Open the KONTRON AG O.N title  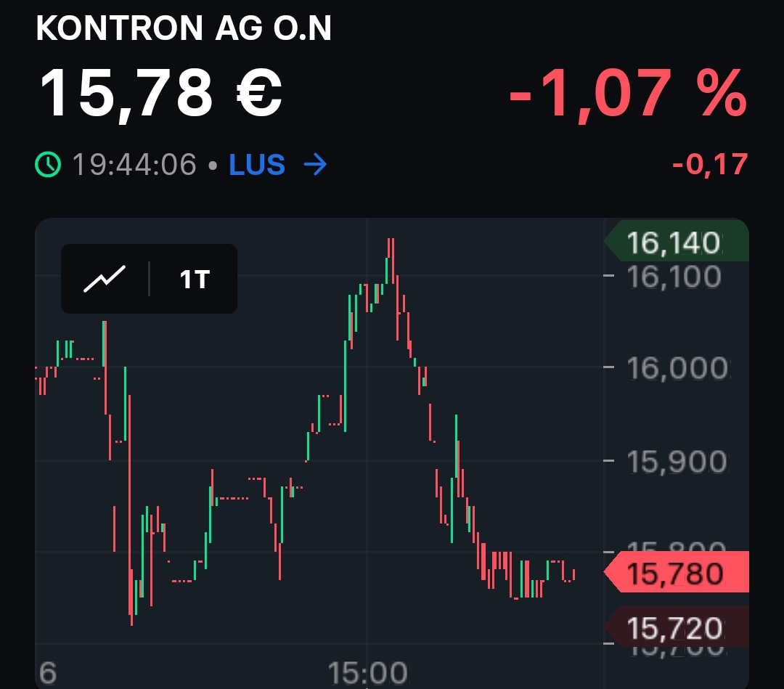[x=184, y=29]
